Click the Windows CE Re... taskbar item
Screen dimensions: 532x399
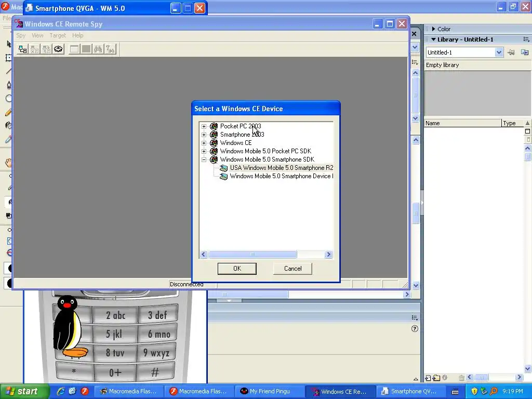340,391
